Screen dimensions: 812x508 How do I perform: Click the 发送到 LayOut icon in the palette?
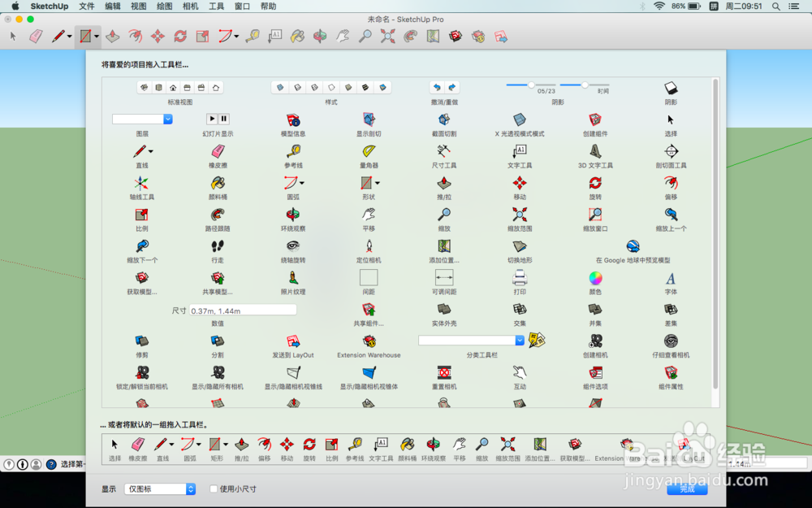pyautogui.click(x=293, y=341)
